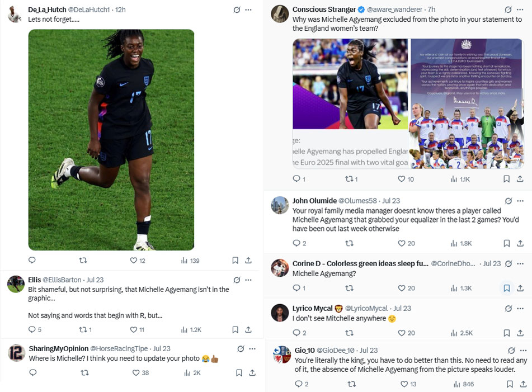532x392 pixels.
Task: Open more options on De_La_Hutch's tweet
Action: click(x=248, y=10)
